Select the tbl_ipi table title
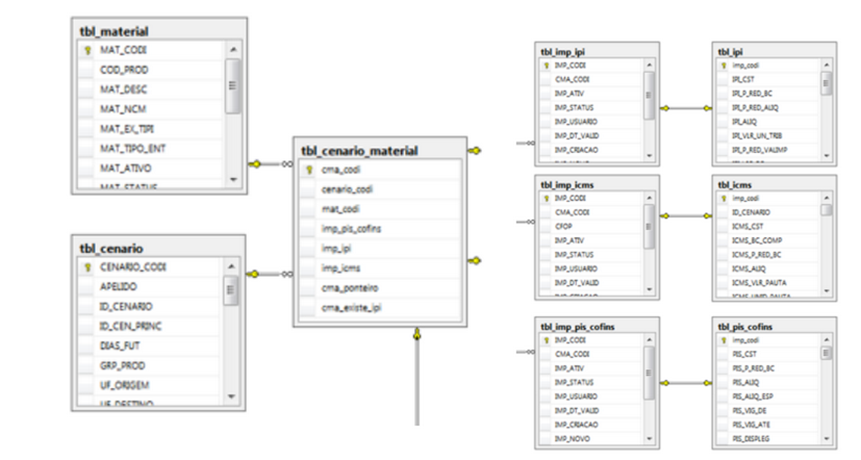Screen dimensions: 861x460 [730, 52]
